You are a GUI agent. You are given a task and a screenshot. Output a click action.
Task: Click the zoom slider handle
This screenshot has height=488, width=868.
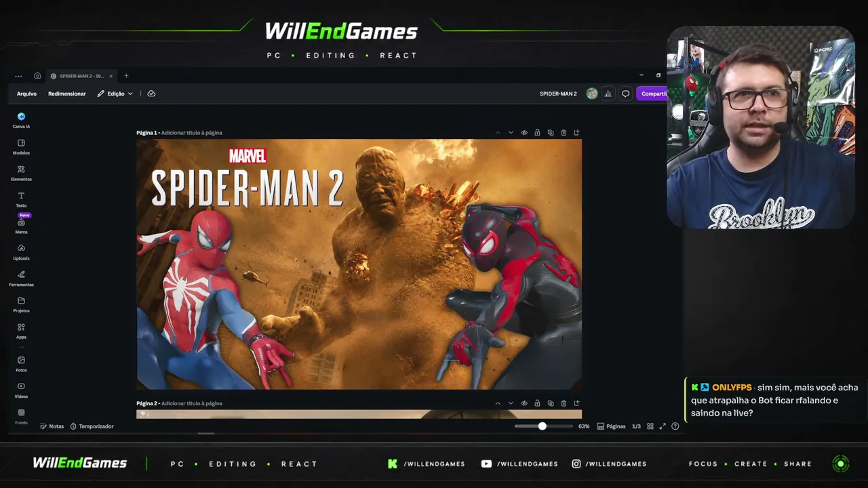pyautogui.click(x=542, y=426)
